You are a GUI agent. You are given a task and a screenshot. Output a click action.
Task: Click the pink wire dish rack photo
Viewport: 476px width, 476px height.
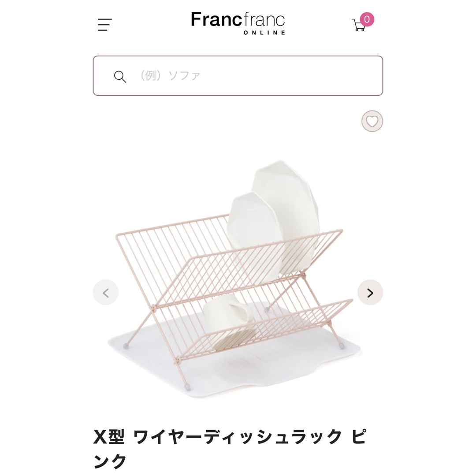pyautogui.click(x=234, y=279)
